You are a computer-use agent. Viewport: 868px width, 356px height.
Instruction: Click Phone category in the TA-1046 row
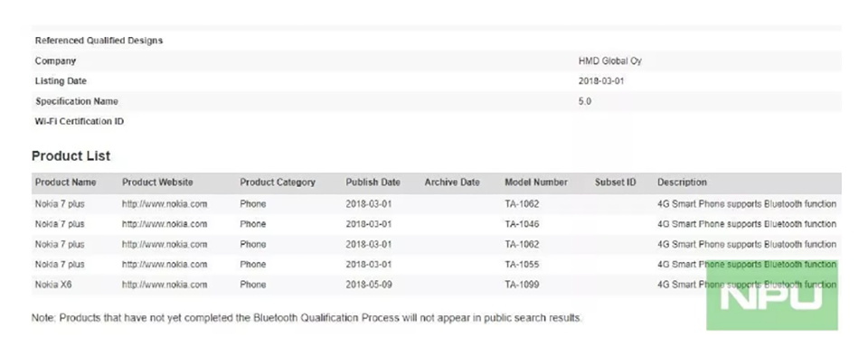[x=253, y=224]
